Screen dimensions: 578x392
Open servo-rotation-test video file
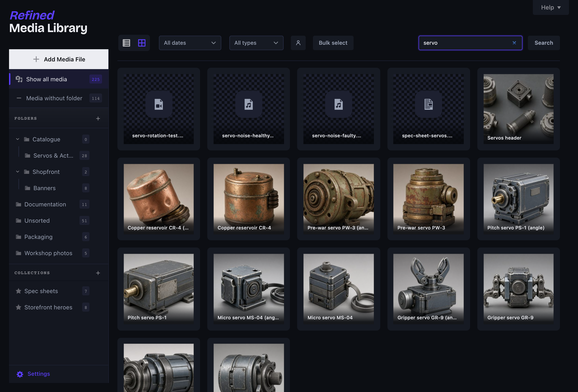click(159, 109)
